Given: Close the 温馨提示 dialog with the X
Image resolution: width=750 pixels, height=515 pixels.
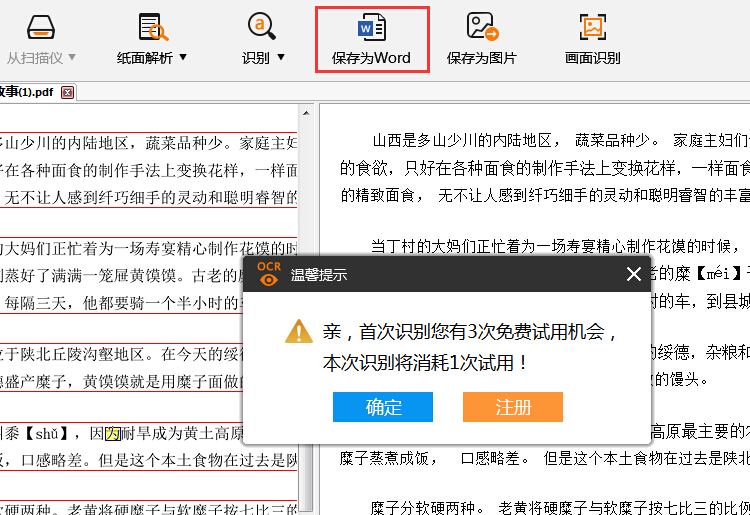Looking at the screenshot, I should (x=633, y=274).
